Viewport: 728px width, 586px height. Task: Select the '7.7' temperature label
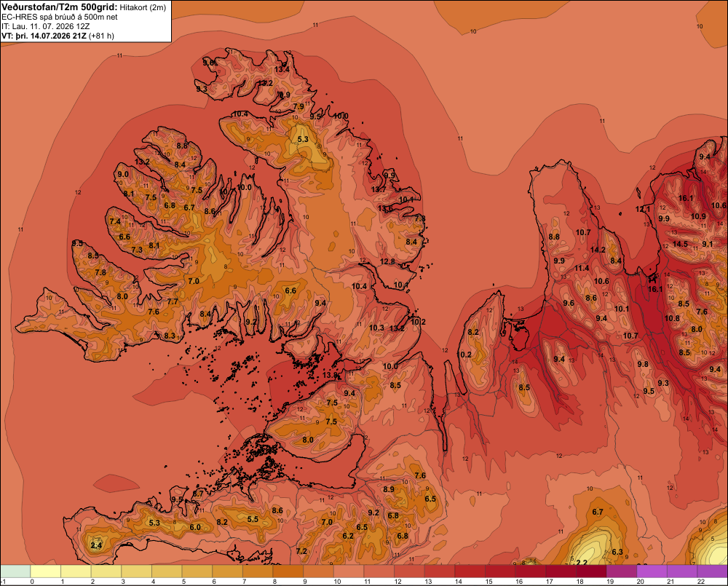click(x=173, y=302)
